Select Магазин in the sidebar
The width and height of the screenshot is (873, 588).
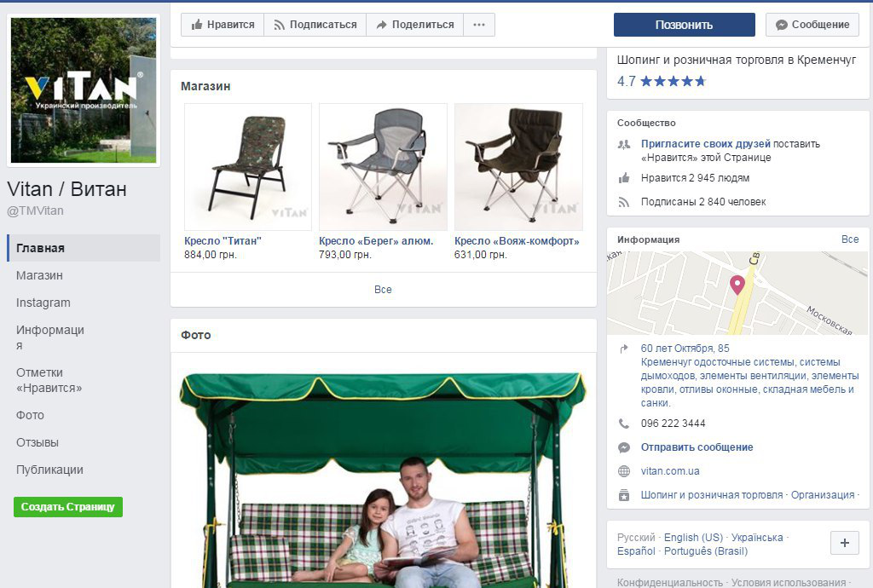[x=39, y=275]
